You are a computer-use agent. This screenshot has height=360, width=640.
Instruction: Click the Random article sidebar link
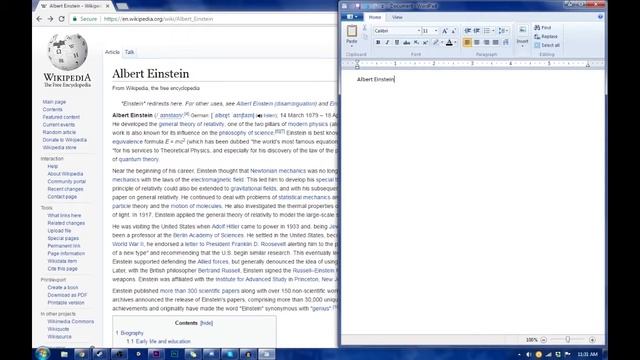pos(59,132)
